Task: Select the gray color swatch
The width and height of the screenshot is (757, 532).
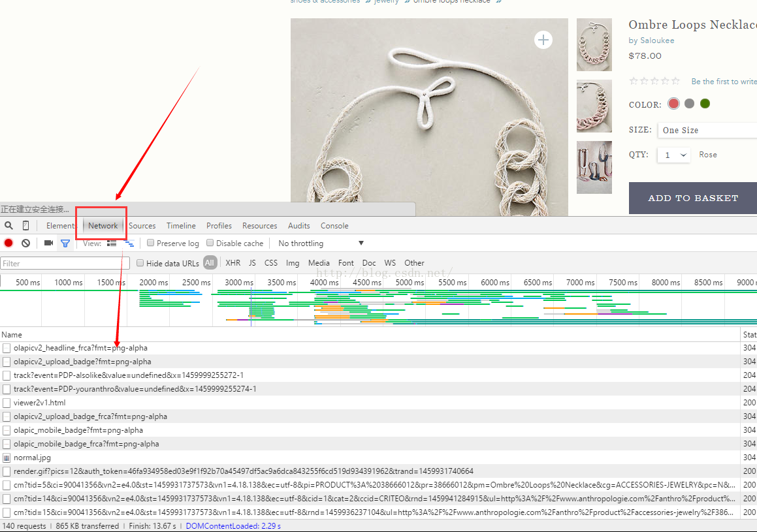Action: click(x=690, y=104)
